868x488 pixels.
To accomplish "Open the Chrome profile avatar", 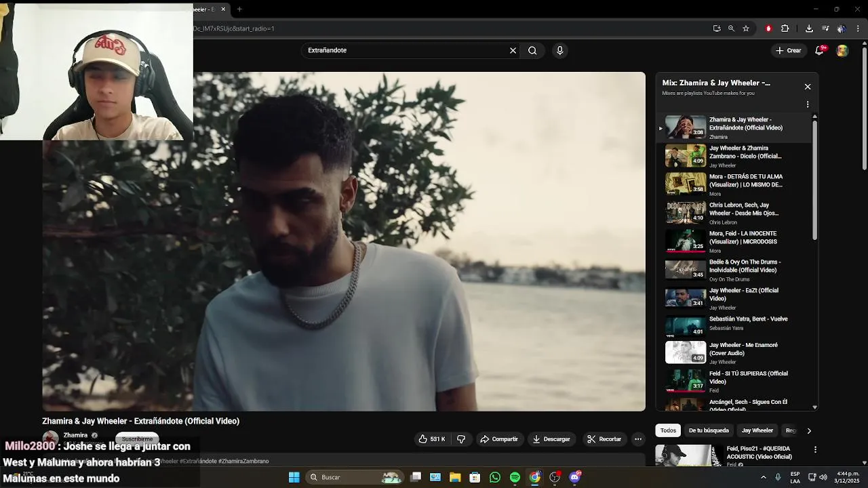I will click(x=842, y=28).
